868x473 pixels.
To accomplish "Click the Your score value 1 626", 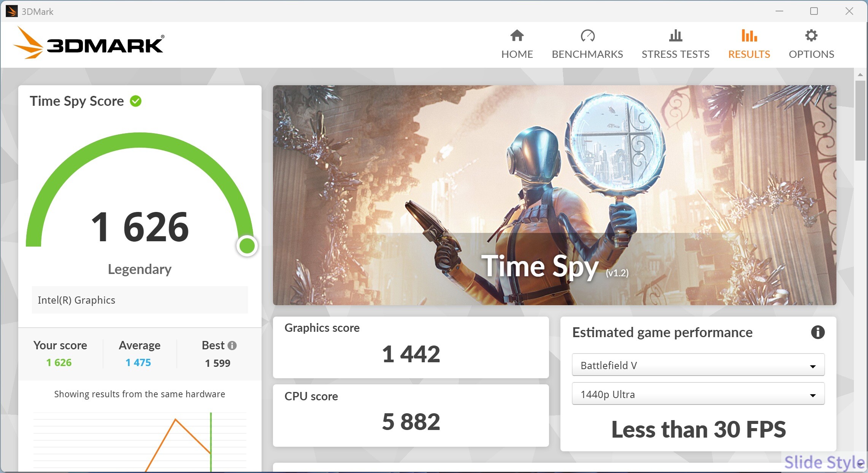I will click(59, 363).
